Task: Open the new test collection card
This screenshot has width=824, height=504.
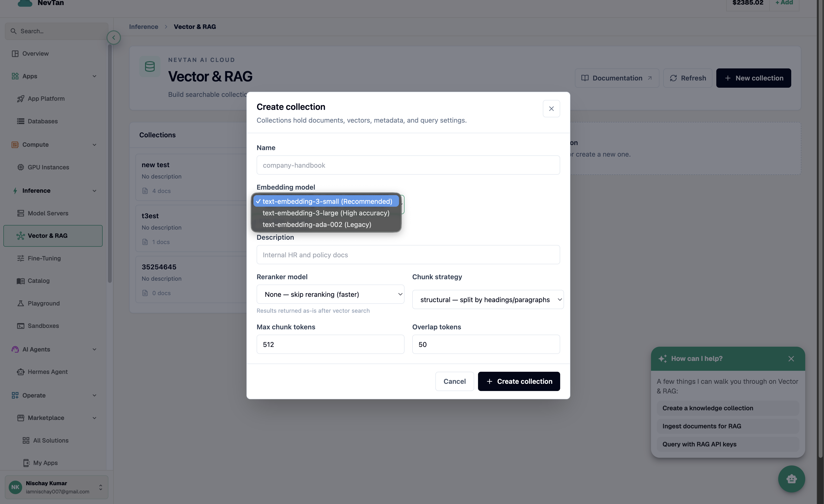Action: [191, 177]
